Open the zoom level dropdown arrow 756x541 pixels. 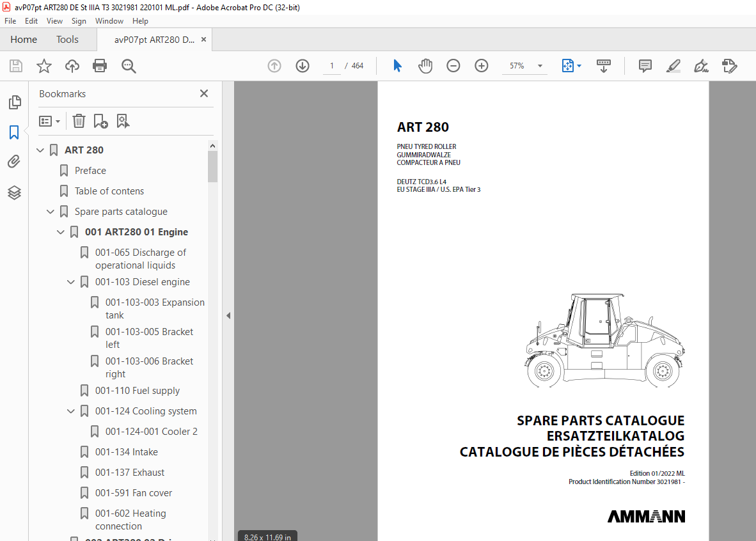(540, 66)
